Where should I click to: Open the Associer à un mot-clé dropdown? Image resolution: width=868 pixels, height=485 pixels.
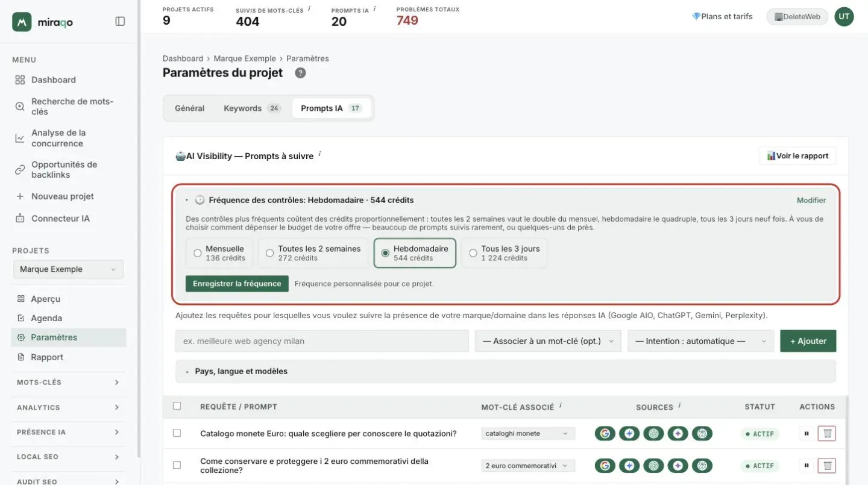click(x=548, y=341)
